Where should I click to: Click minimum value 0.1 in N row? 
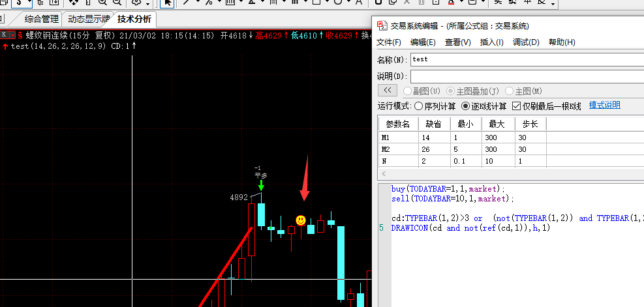pos(466,161)
